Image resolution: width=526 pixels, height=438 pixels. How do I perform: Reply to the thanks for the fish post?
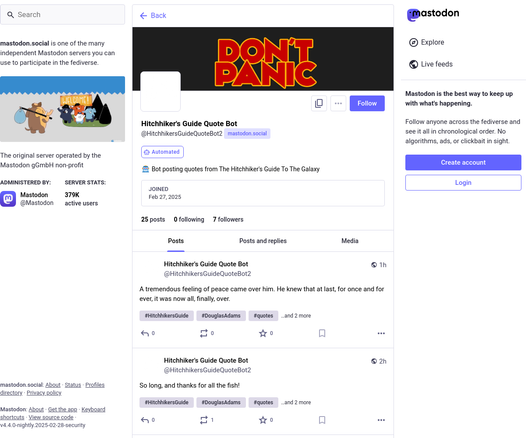coord(145,420)
